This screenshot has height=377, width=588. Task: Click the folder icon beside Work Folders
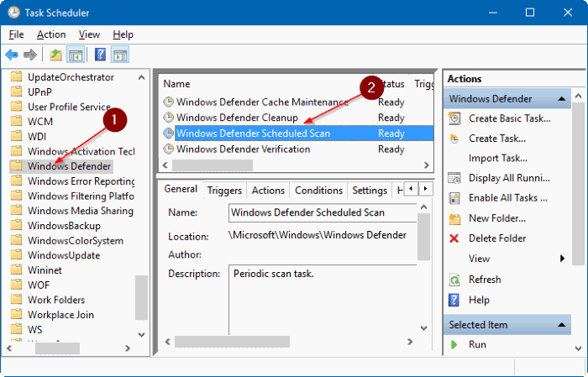click(16, 300)
